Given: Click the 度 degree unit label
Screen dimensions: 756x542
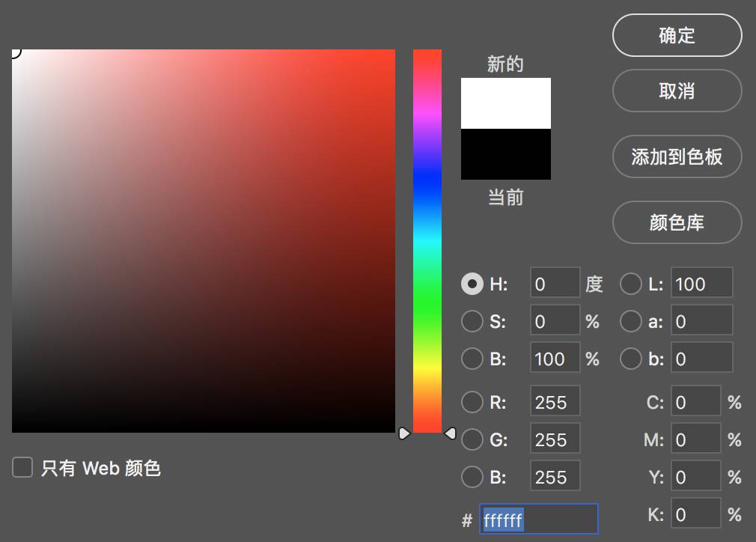Looking at the screenshot, I should tap(594, 284).
